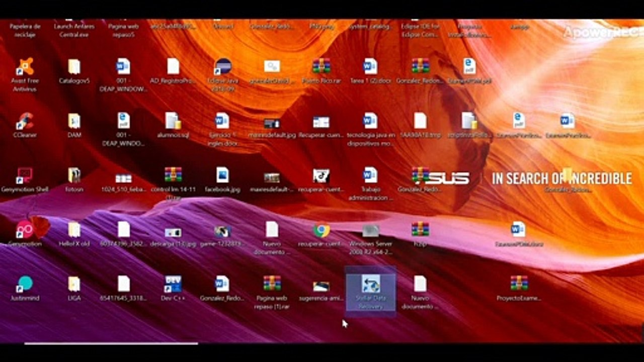Select the Eclipse Java shortcut icon
This screenshot has height=362, width=644.
222,74
